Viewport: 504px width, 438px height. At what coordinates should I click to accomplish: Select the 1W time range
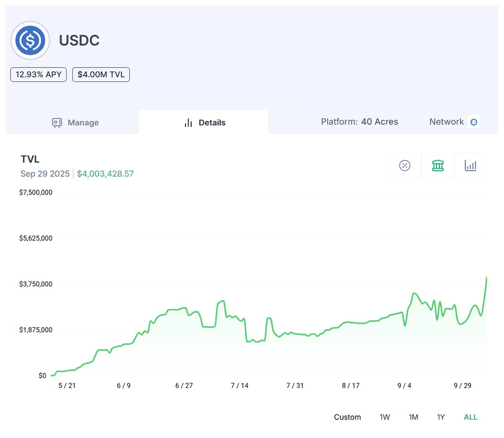click(385, 417)
